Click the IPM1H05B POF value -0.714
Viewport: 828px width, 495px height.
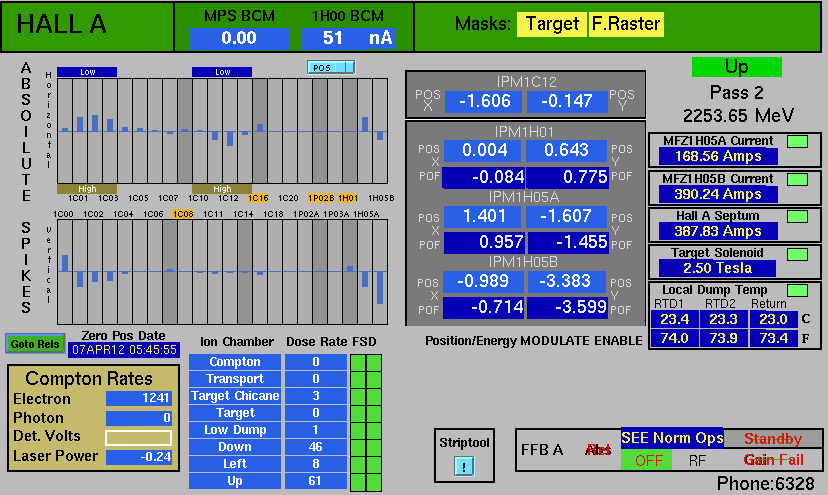tap(484, 307)
